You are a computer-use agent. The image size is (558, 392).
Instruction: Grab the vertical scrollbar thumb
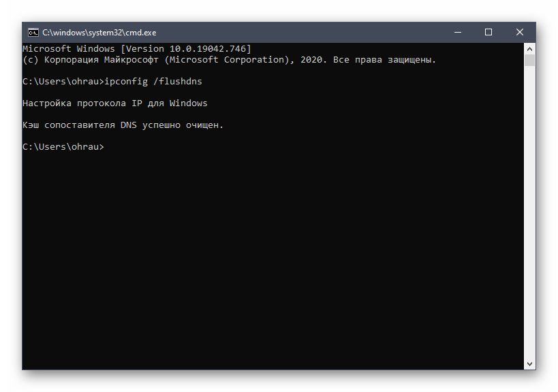pyautogui.click(x=529, y=60)
